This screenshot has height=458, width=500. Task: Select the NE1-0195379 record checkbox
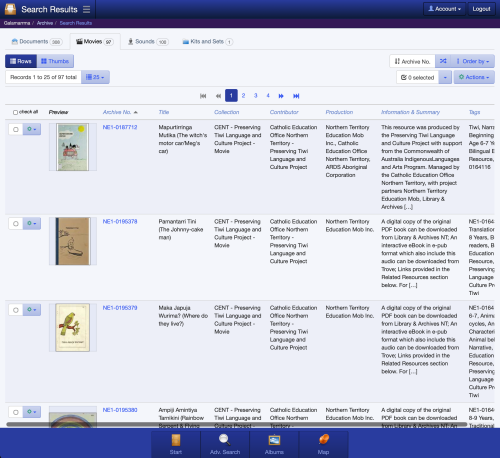click(x=16, y=310)
